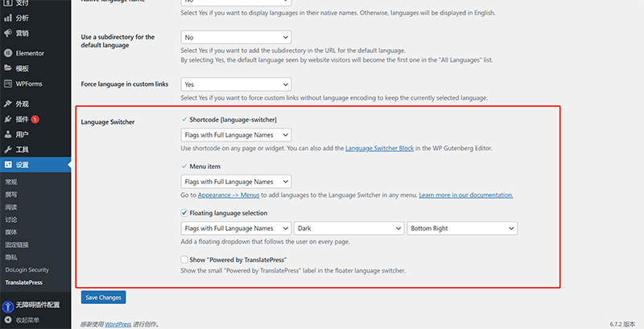
Task: Click the Elementor icon in sidebar
Action: 8,53
